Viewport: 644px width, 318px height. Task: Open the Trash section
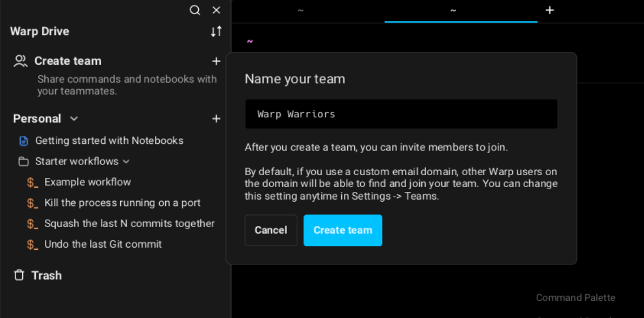47,275
